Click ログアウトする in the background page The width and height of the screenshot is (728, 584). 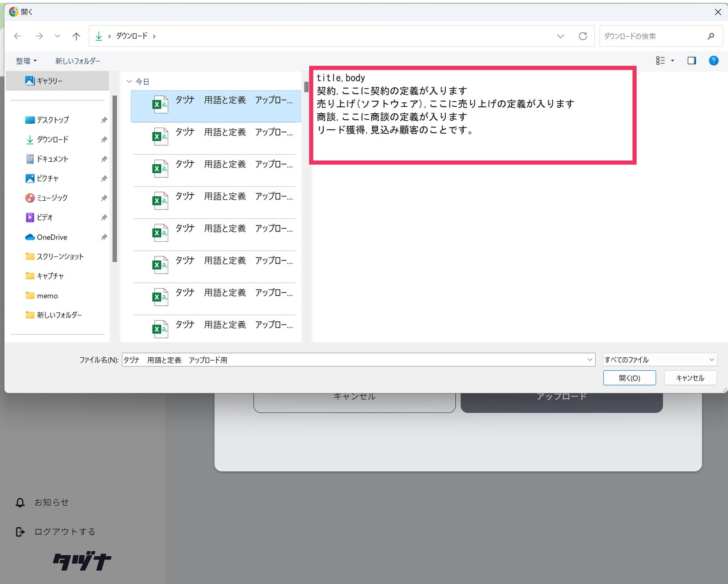(x=65, y=532)
